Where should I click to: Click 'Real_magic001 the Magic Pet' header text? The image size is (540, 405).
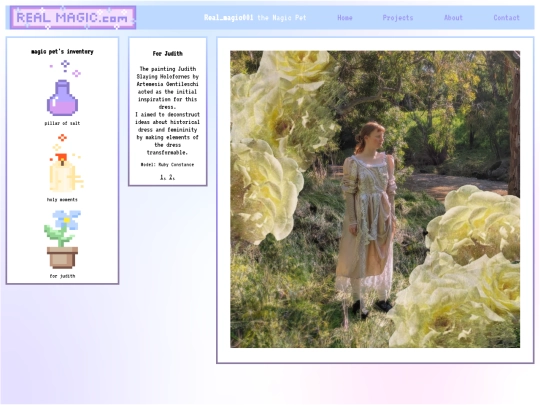tap(255, 18)
